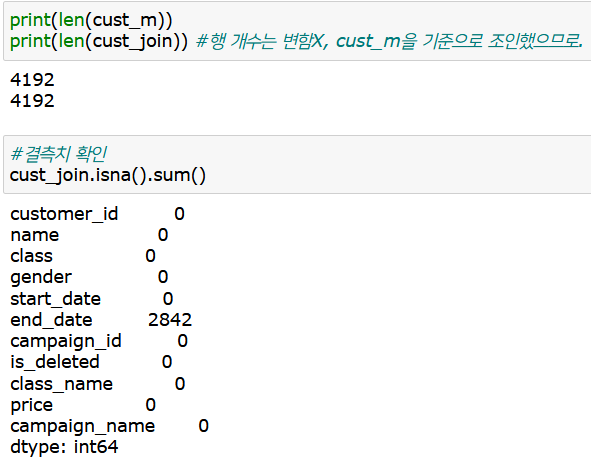Select the campaign_id output row label
This screenshot has height=470, width=591.
[66, 342]
